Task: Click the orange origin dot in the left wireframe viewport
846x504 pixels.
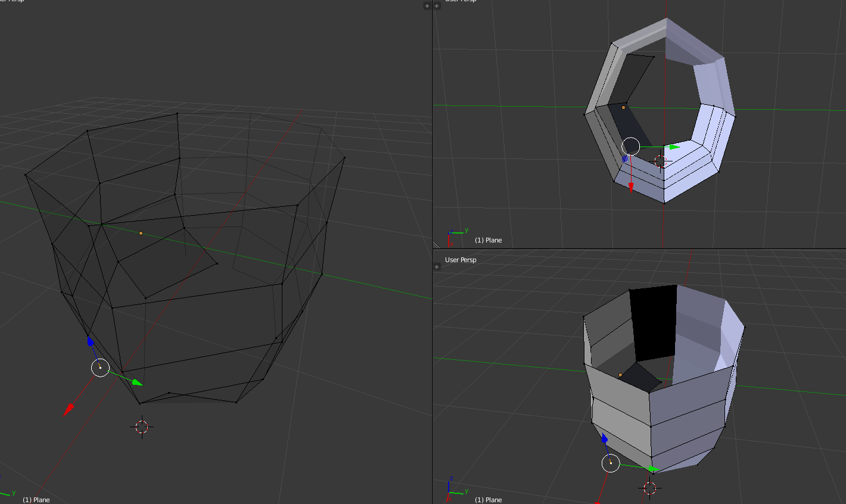Action: tap(141, 233)
